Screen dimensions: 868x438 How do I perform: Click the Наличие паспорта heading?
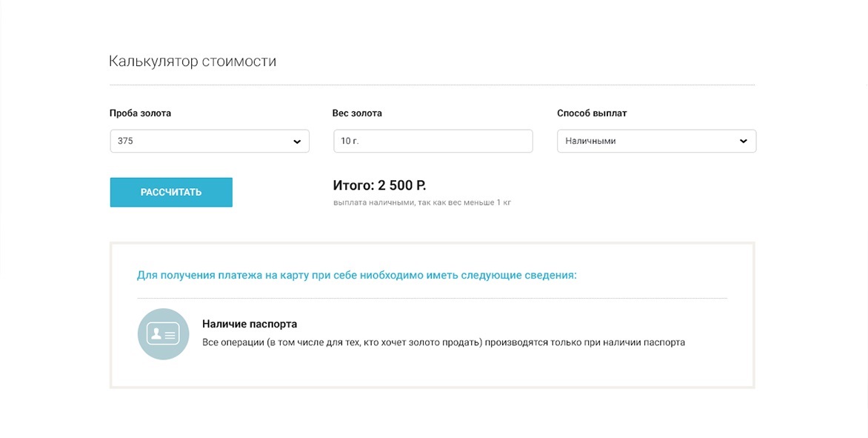[x=250, y=324]
